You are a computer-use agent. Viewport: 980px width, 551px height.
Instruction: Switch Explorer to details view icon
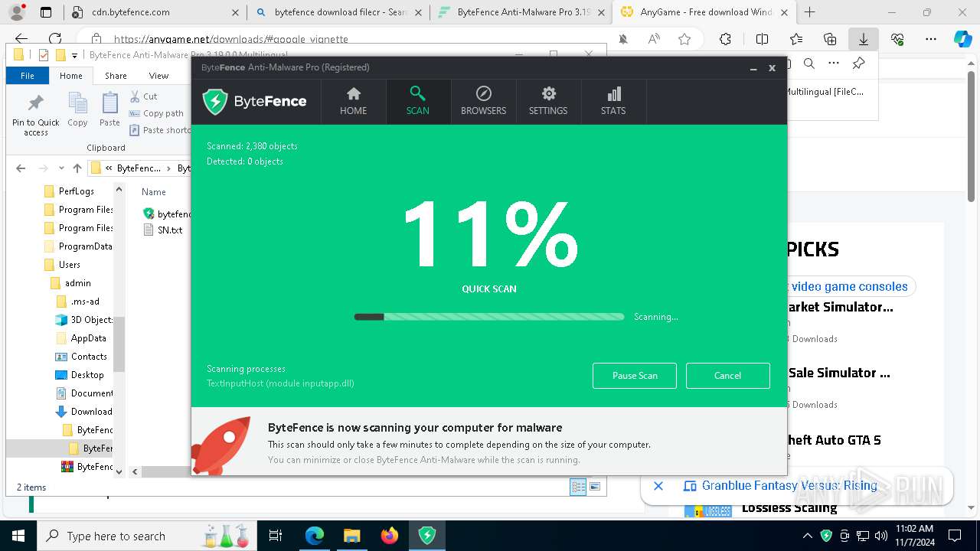[578, 487]
